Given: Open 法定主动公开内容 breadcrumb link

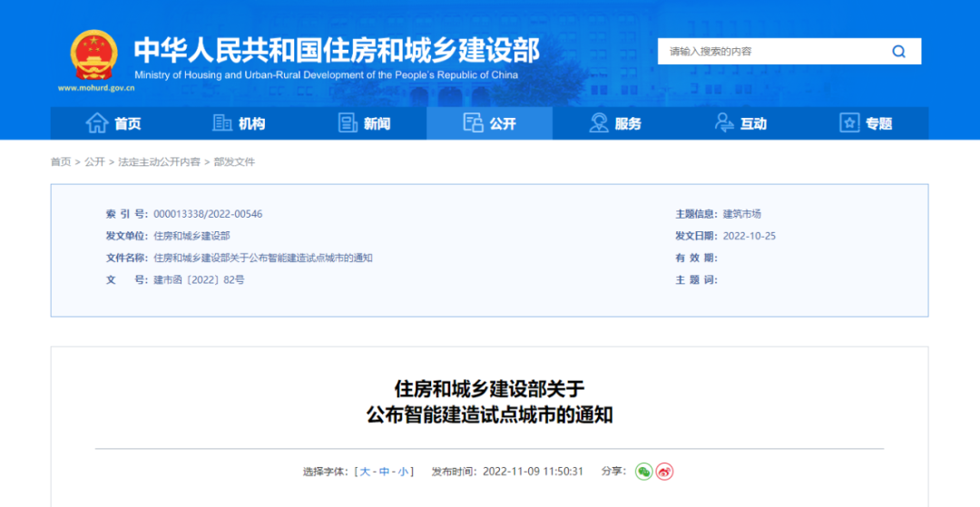Looking at the screenshot, I should pos(159,162).
